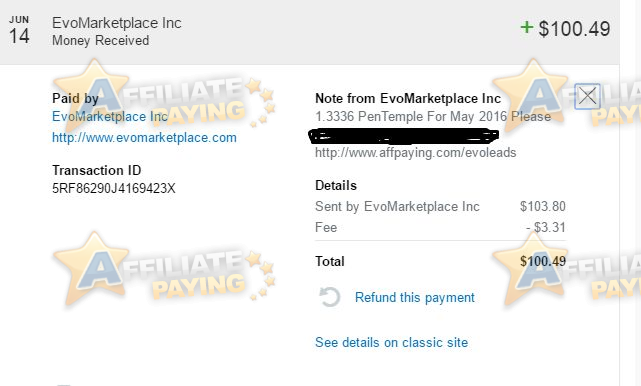The height and width of the screenshot is (386, 641).
Task: Click the affpaying.com/evoleads URL in note
Action: pyautogui.click(x=415, y=153)
